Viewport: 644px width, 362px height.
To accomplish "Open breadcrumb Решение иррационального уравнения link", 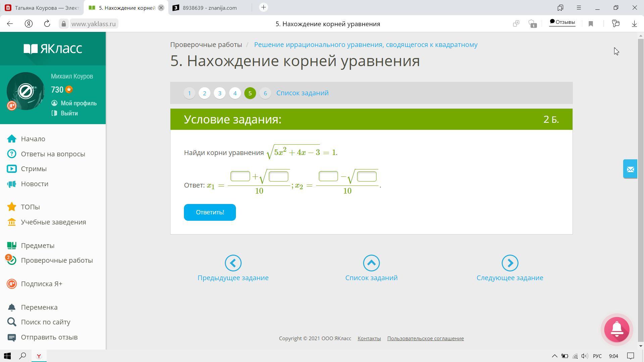I will [366, 45].
